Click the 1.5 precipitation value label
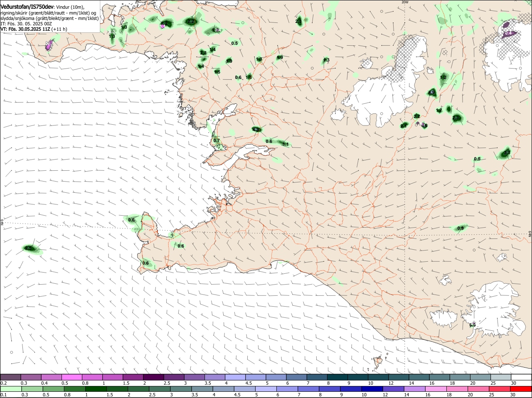Viewport: 532px width, 398px height. [x=217, y=72]
